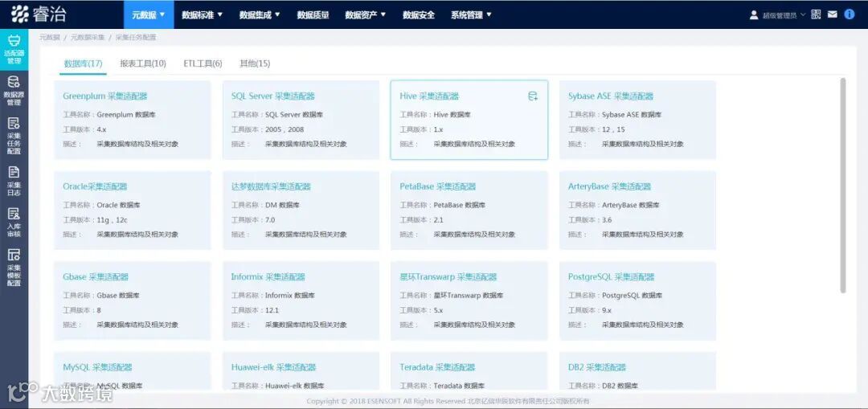Open Greenplum 采集适配器 card title
The height and width of the screenshot is (409, 868).
tap(105, 96)
